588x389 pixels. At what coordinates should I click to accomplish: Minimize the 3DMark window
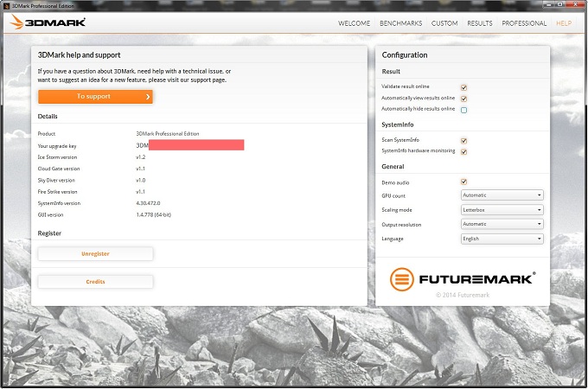pyautogui.click(x=550, y=4)
